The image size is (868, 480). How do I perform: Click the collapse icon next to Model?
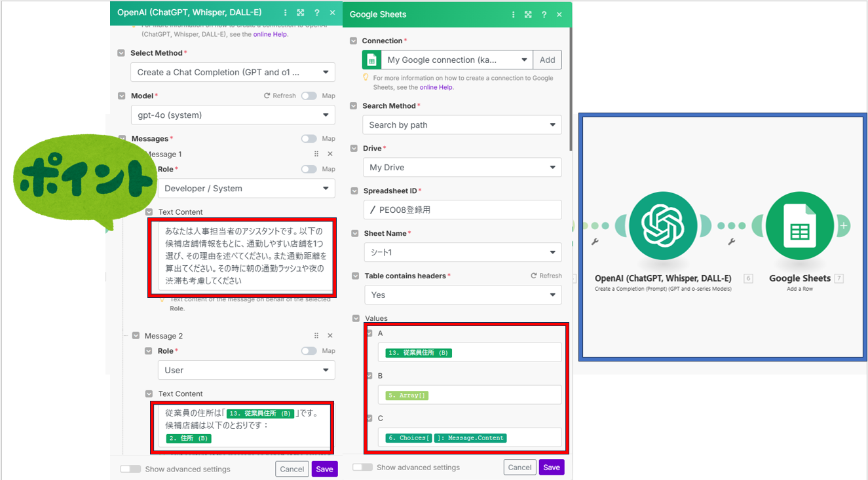(121, 96)
